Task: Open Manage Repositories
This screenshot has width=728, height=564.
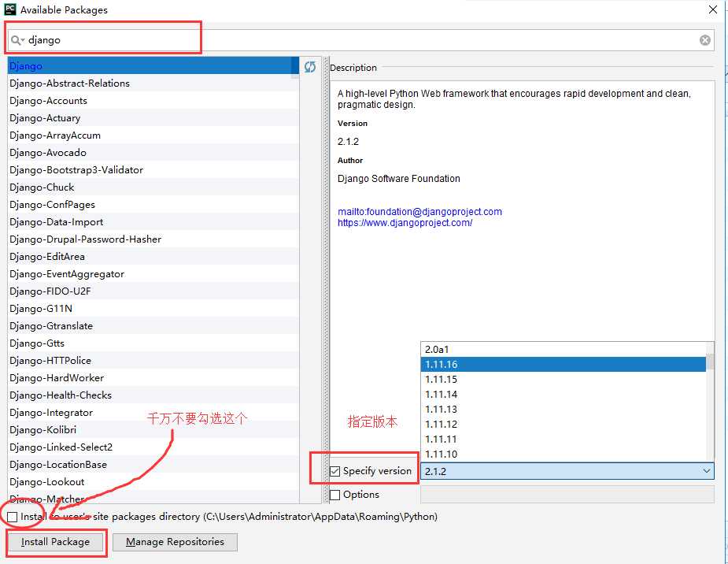Action: tap(175, 542)
